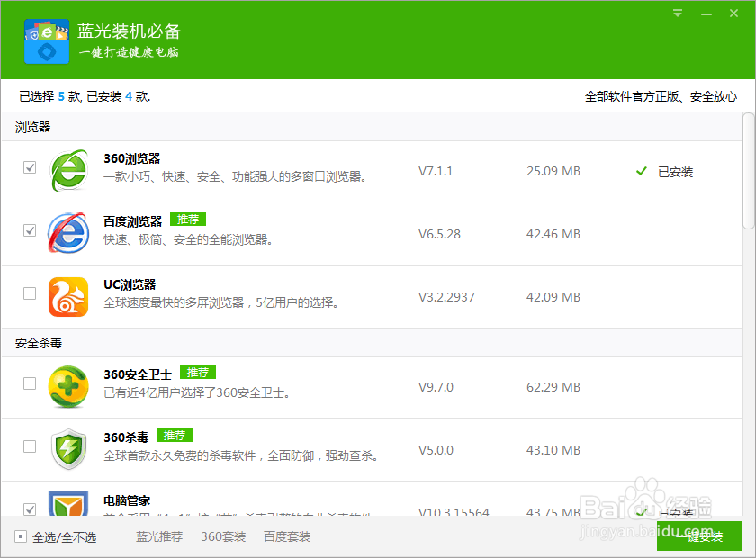Click the 蓝光装机必备 app logo icon
The image size is (756, 558).
click(x=47, y=41)
